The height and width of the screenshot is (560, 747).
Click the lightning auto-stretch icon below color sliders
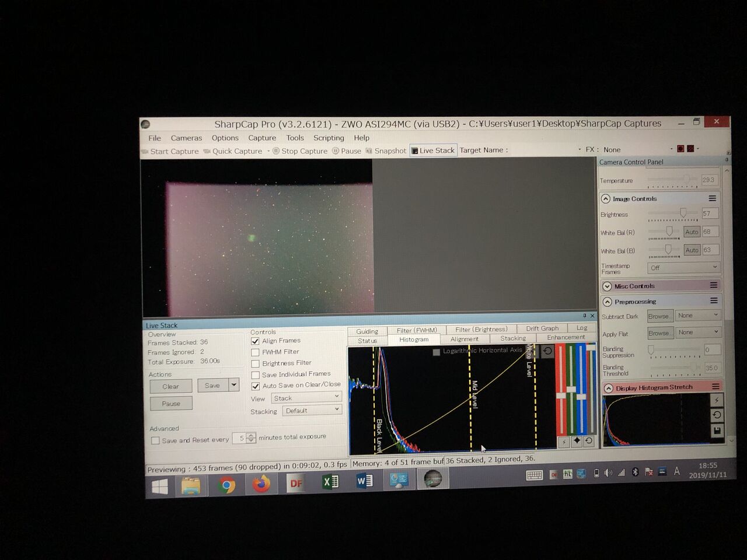click(564, 442)
